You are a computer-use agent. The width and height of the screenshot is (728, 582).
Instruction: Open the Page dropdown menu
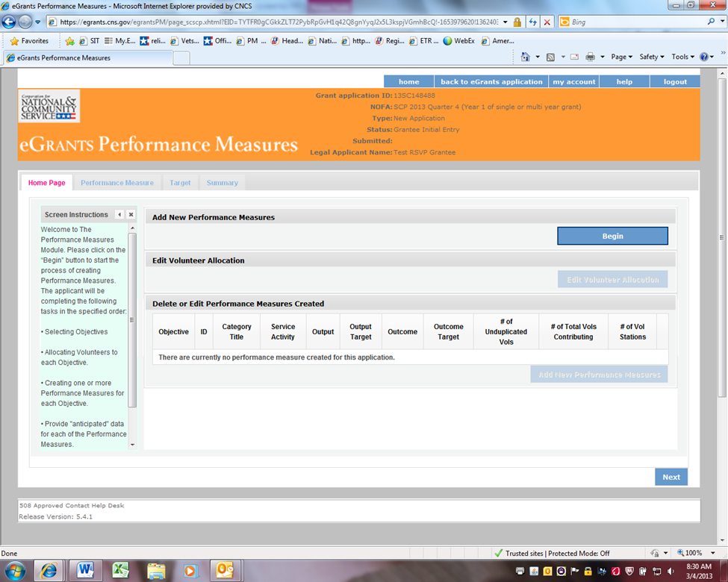tap(621, 57)
